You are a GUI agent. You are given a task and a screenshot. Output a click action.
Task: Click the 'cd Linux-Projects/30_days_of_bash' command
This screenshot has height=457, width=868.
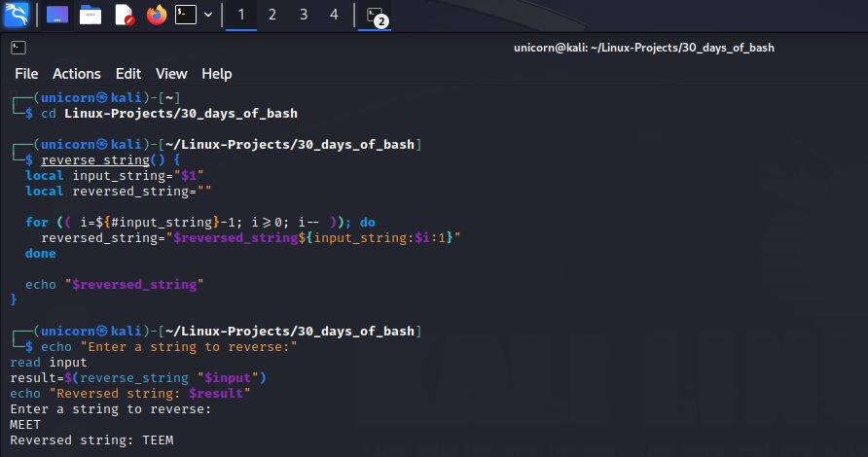tap(169, 114)
